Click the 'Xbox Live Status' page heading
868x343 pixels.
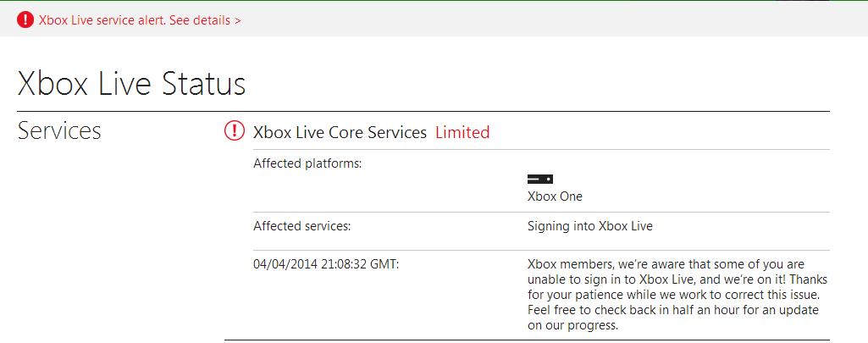tap(131, 84)
